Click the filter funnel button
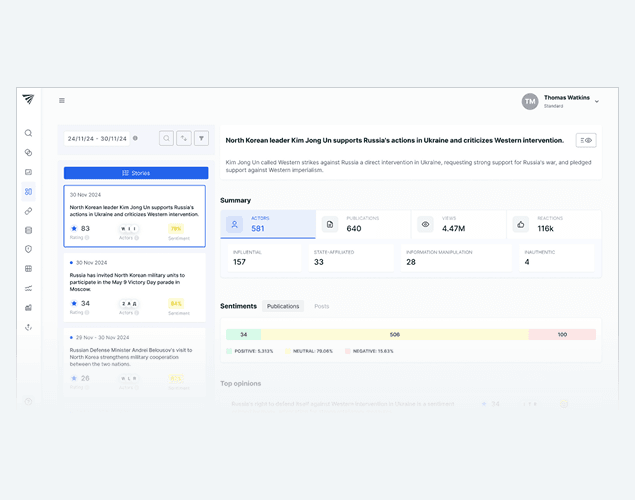The width and height of the screenshot is (635, 500). [x=201, y=139]
